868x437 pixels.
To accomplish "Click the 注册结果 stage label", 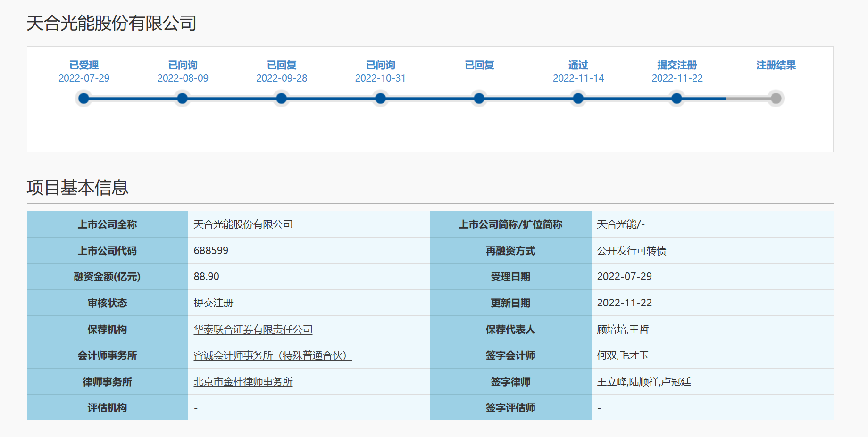I will [x=776, y=65].
